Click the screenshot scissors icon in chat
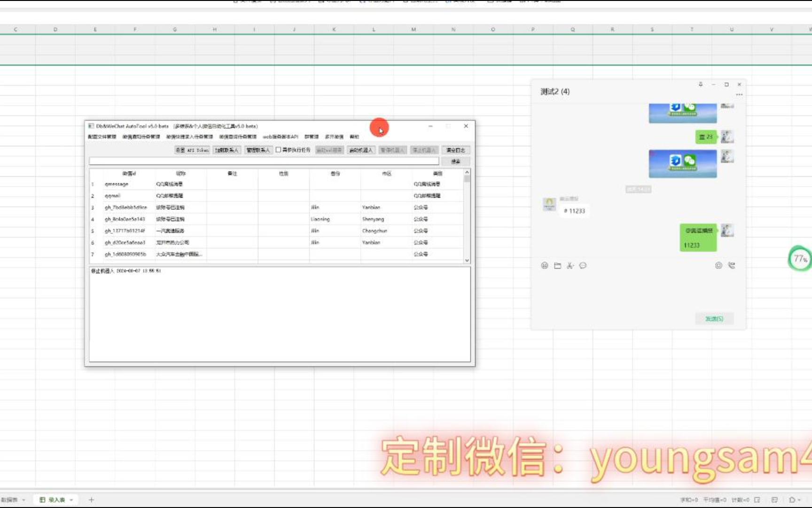This screenshot has width=812, height=508. (x=570, y=266)
